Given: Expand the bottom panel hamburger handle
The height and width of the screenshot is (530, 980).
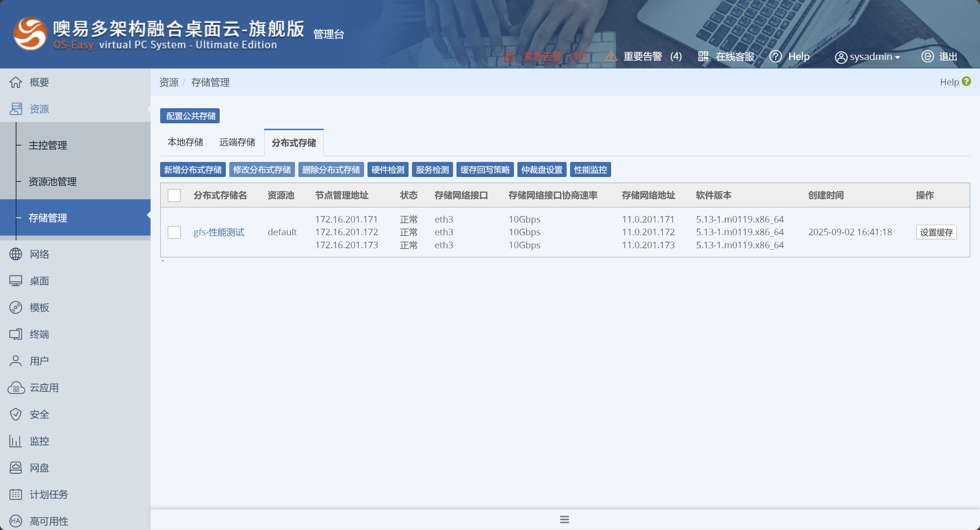Looking at the screenshot, I should pyautogui.click(x=564, y=519).
